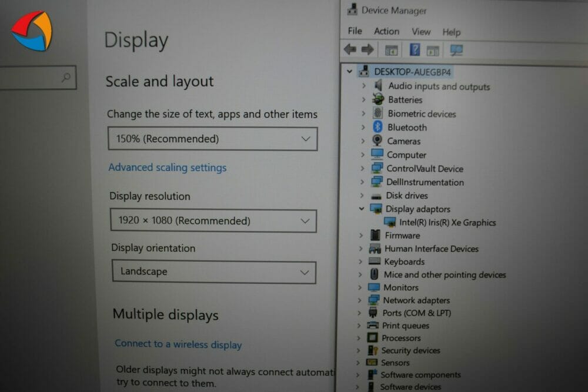Click the Disk drives icon
Screen dimensions: 588x392
tap(376, 196)
